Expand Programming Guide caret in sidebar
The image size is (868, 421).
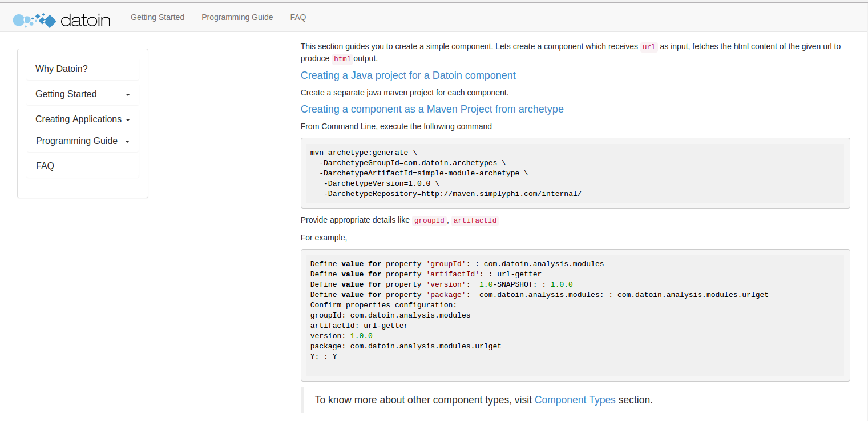point(127,142)
